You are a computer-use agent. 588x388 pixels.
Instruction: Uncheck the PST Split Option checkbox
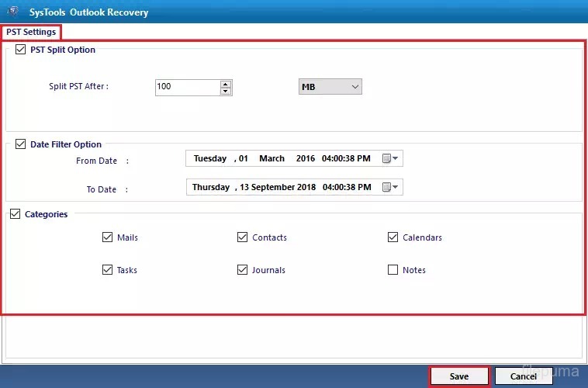tap(20, 50)
